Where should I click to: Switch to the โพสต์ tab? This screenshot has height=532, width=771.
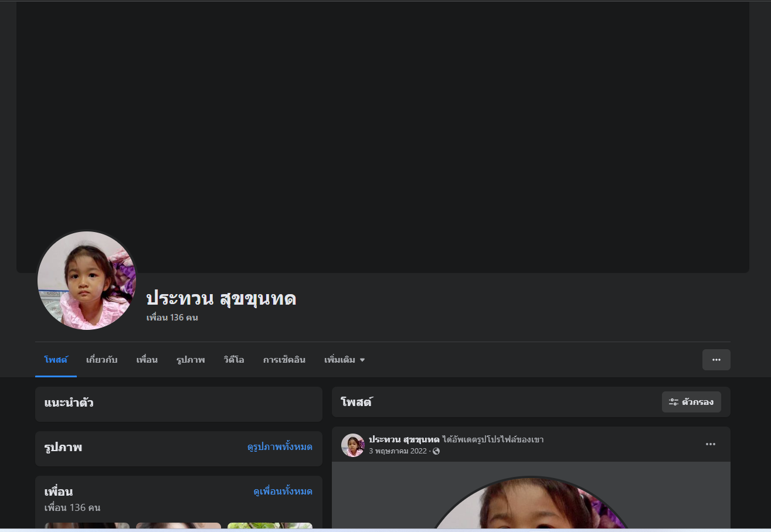(56, 360)
